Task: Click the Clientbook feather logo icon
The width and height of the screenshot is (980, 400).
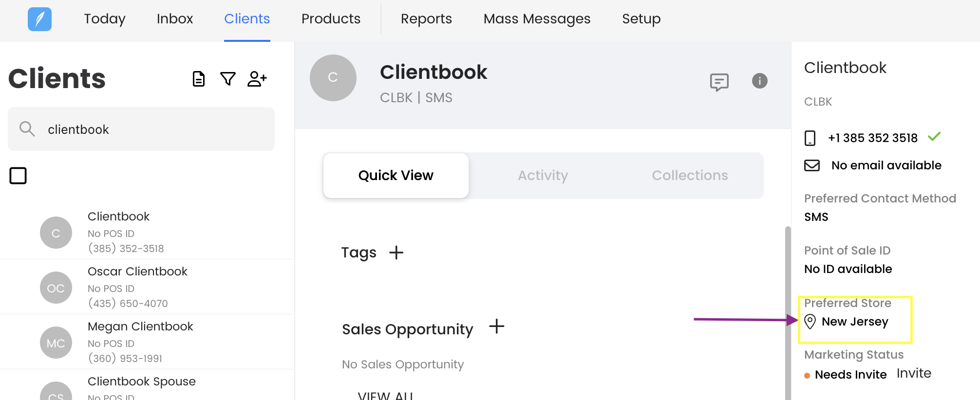Action: (39, 19)
